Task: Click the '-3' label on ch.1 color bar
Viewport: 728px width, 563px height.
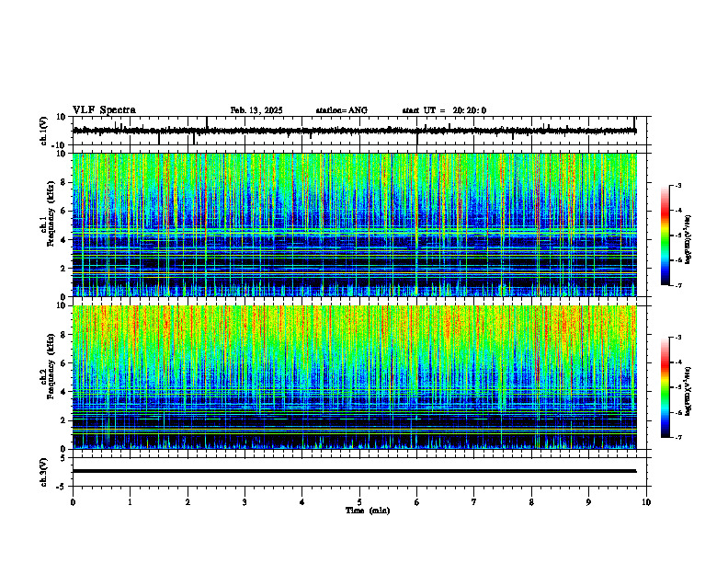Action: click(x=678, y=186)
